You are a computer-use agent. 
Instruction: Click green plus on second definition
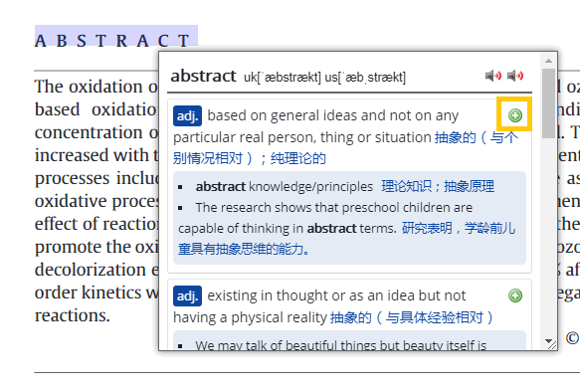point(515,295)
